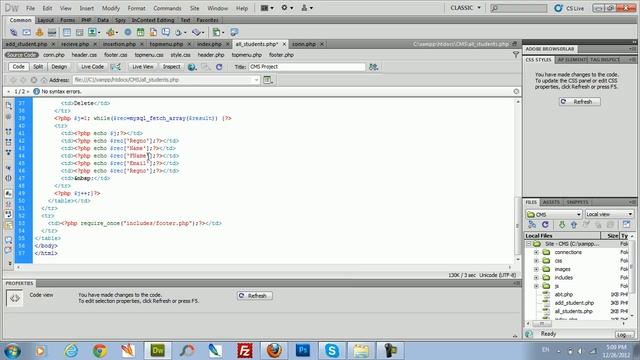
Task: Open FileZilla from the taskbar
Action: pos(245,351)
